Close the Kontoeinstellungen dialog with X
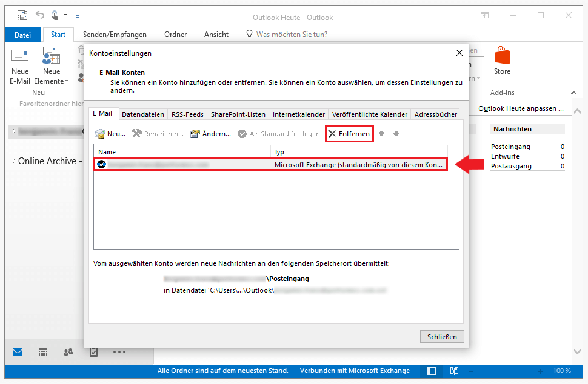The image size is (588, 384). (459, 53)
